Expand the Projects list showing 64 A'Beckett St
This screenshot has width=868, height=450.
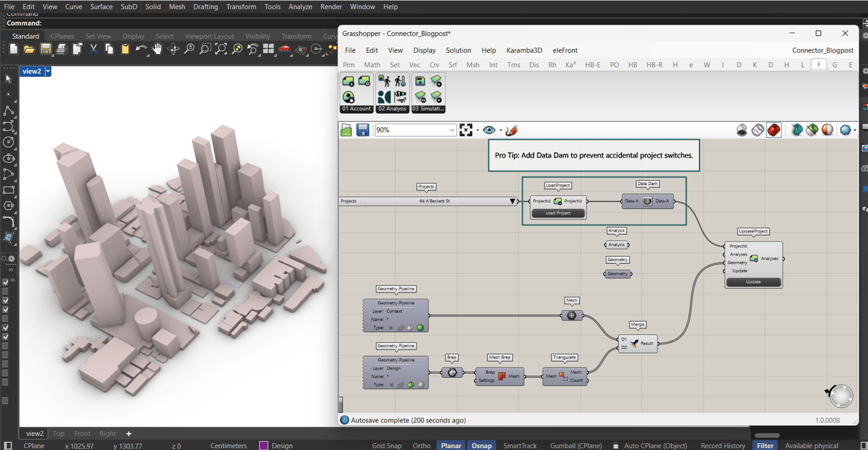click(512, 201)
